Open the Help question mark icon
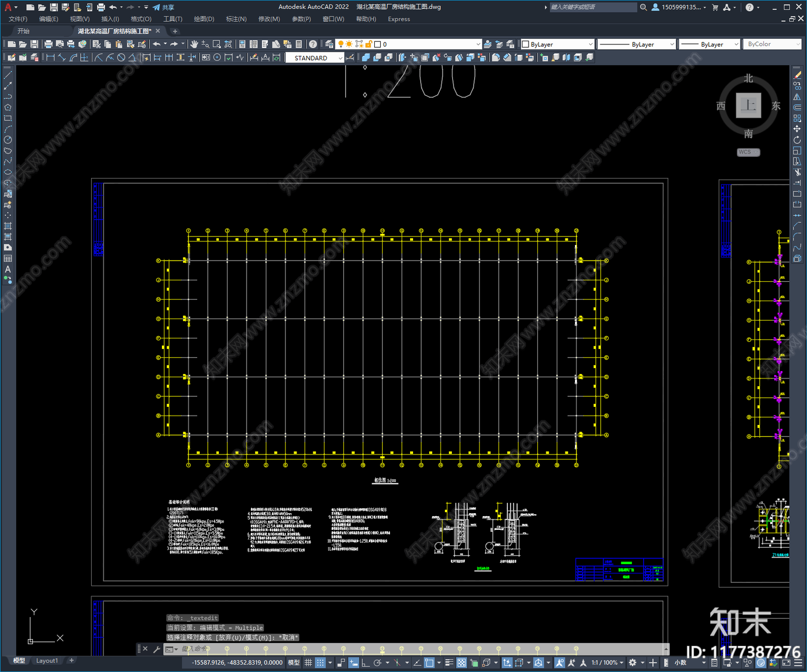Image resolution: width=807 pixels, height=672 pixels. click(x=313, y=44)
